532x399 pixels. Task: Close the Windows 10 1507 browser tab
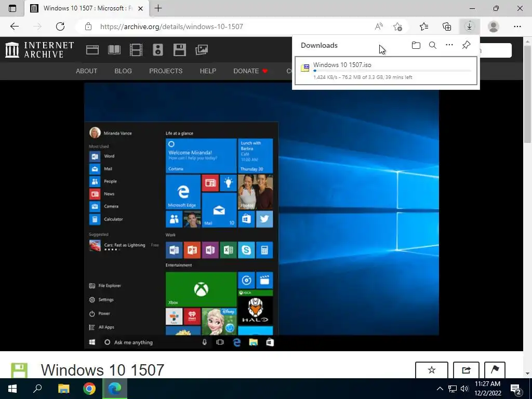tap(140, 8)
